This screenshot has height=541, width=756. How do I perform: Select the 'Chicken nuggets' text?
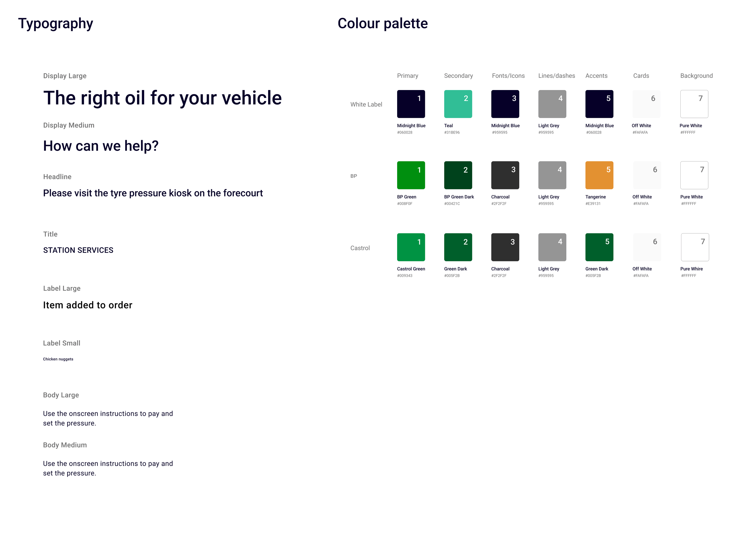pyautogui.click(x=58, y=359)
